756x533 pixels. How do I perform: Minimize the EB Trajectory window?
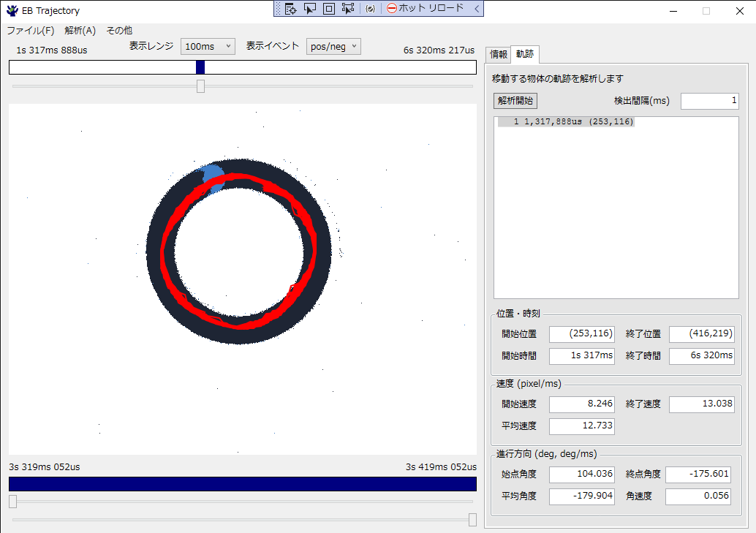[673, 11]
